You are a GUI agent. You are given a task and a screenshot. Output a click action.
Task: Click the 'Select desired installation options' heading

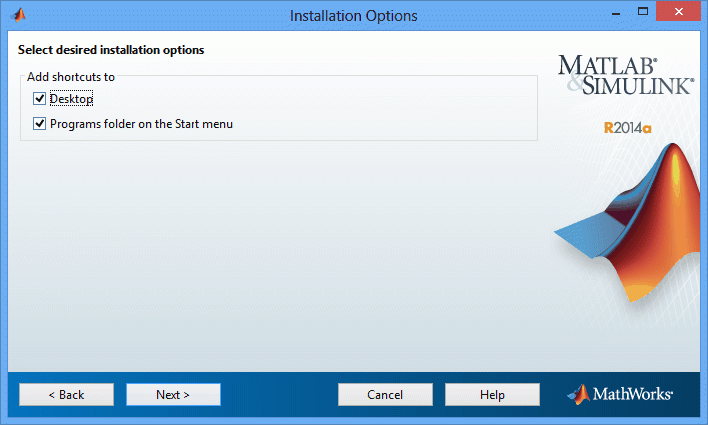111,50
